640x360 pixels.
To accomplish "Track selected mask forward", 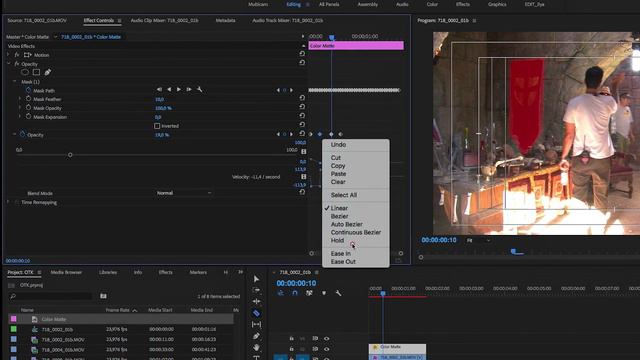I will click(x=179, y=89).
